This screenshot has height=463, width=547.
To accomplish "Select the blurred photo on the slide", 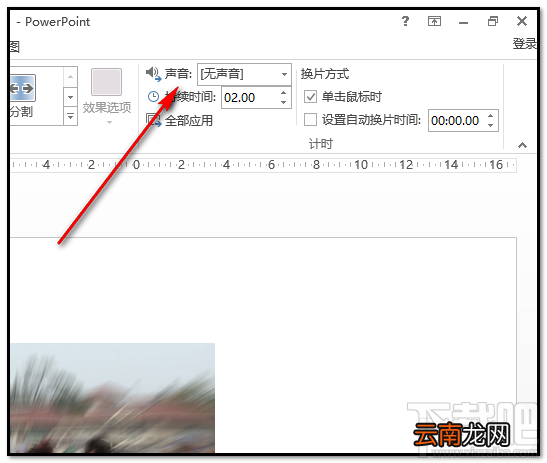I will (112, 398).
